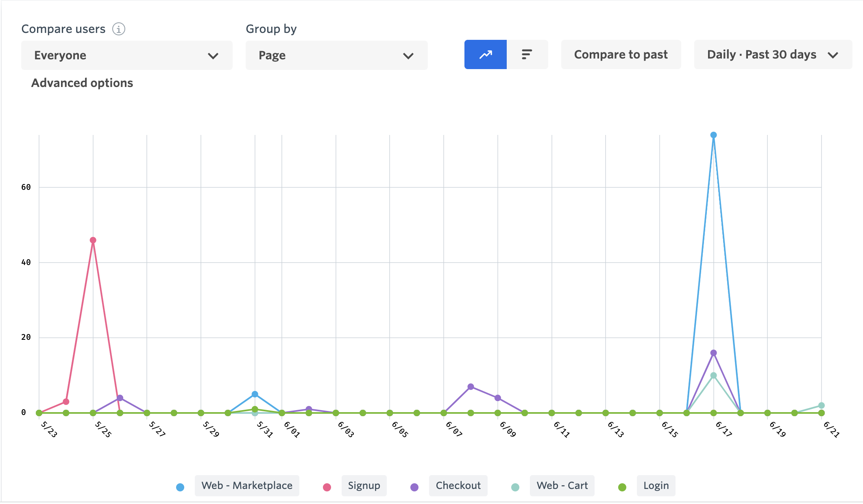Click the 6/01 x-axis date label
This screenshot has width=863, height=504.
tap(292, 429)
